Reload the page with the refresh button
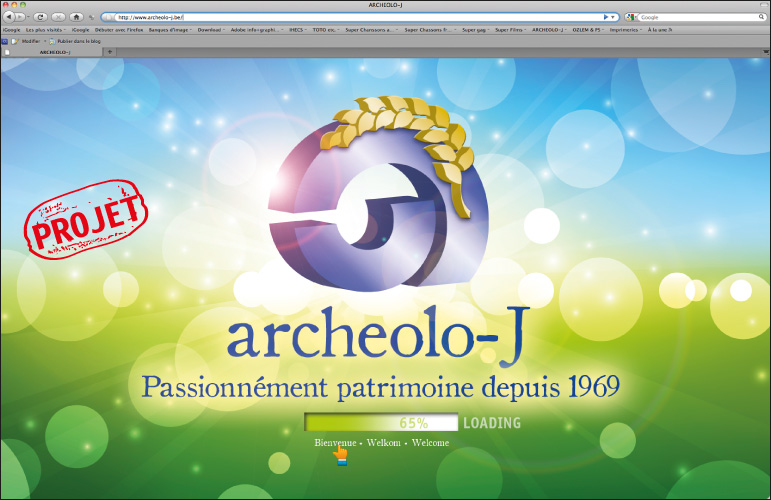The image size is (771, 500). point(40,17)
